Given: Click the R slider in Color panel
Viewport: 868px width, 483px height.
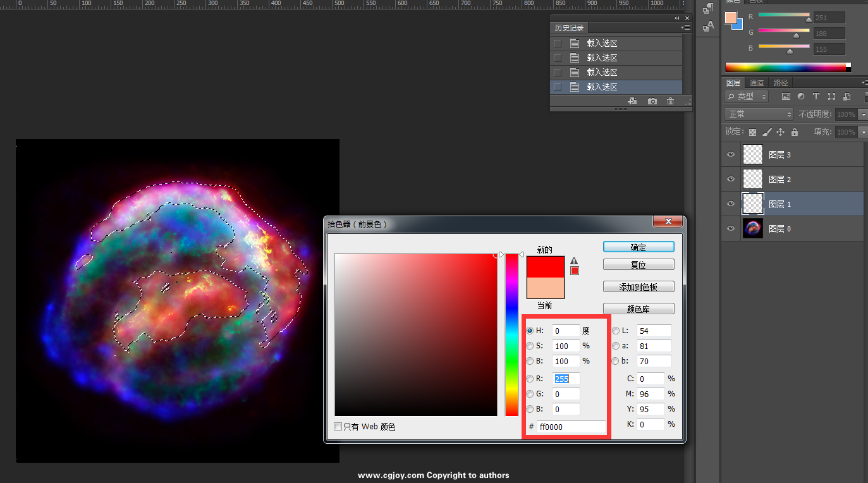Looking at the screenshot, I should tap(784, 15).
